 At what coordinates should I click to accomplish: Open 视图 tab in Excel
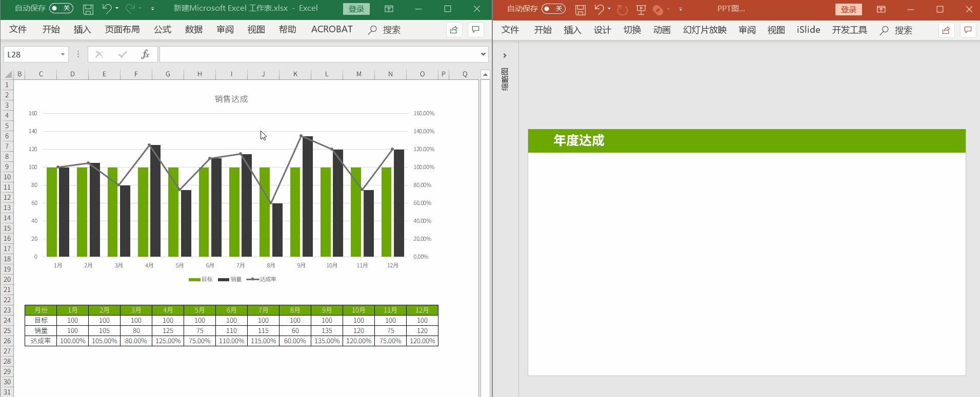click(x=256, y=29)
